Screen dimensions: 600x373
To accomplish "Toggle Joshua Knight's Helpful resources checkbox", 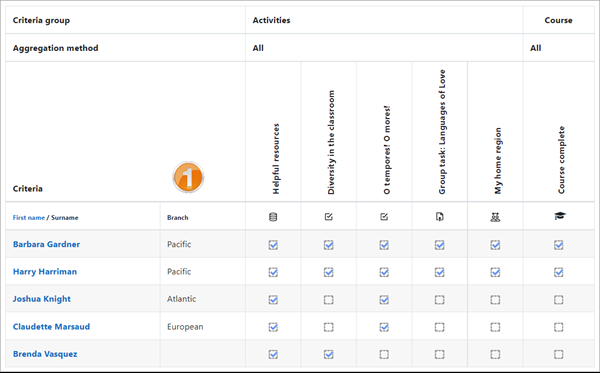I will coord(273,300).
